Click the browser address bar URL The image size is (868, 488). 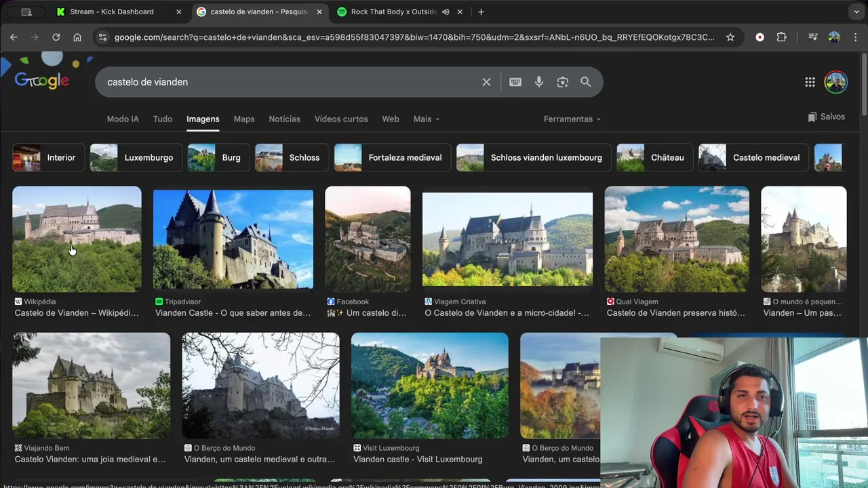pyautogui.click(x=414, y=37)
